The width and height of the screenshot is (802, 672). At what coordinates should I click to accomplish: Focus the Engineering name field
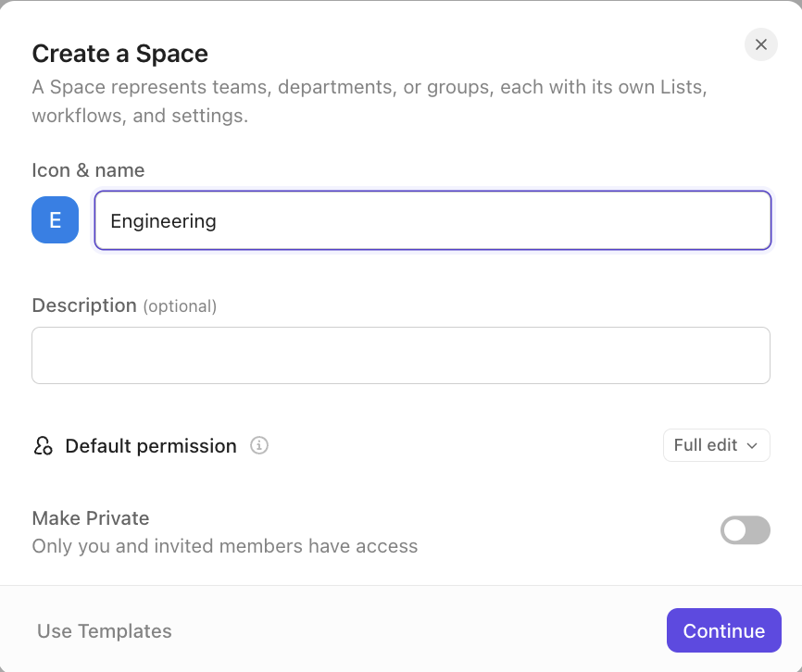point(432,220)
